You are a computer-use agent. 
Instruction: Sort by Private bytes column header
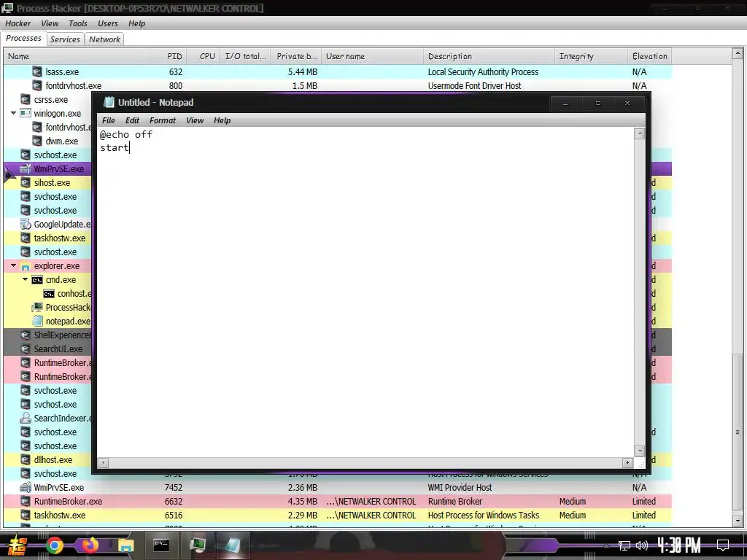click(296, 56)
